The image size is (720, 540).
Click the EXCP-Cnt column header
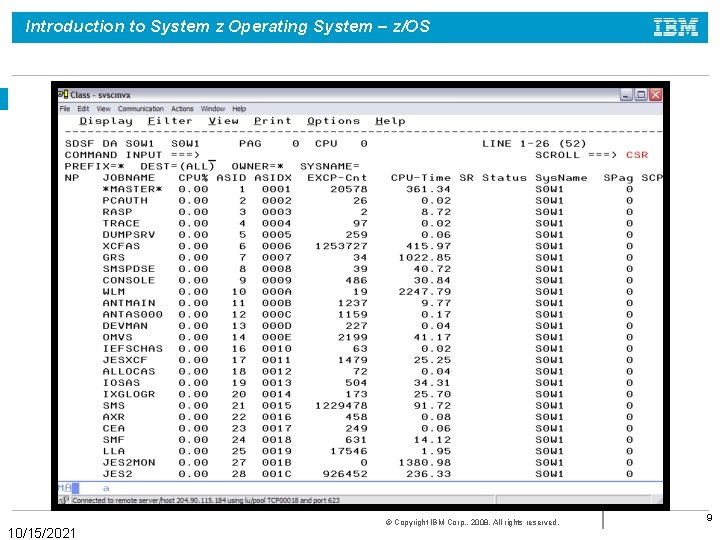pos(338,178)
